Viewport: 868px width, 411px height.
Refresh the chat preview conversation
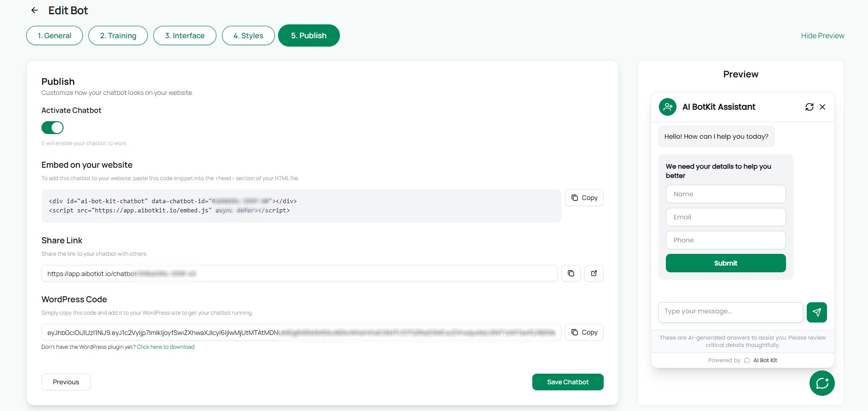coord(809,107)
